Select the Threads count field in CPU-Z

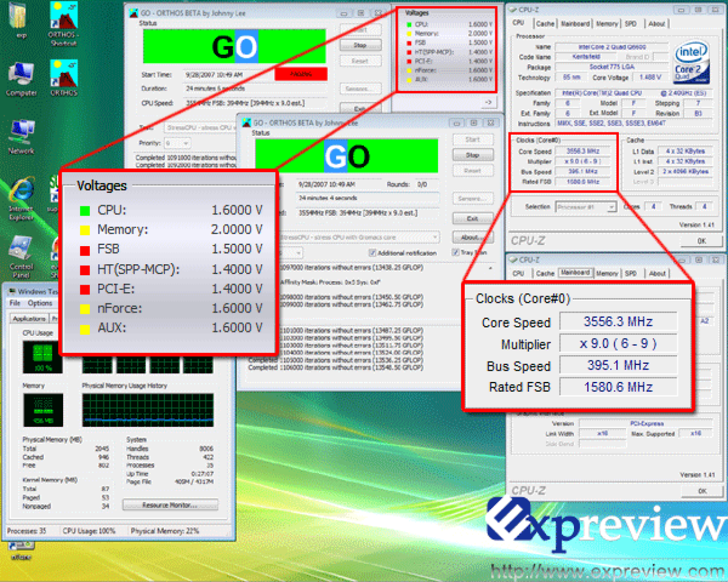pos(704,207)
